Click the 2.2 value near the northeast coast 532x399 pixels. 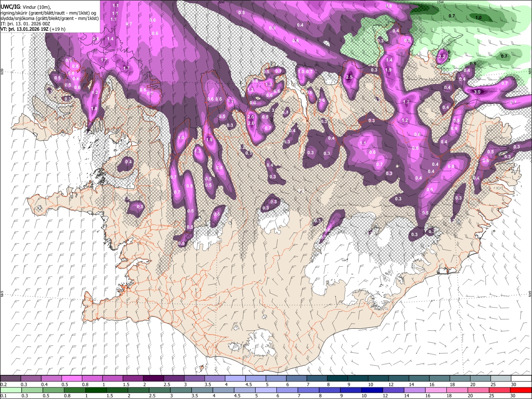point(442,57)
